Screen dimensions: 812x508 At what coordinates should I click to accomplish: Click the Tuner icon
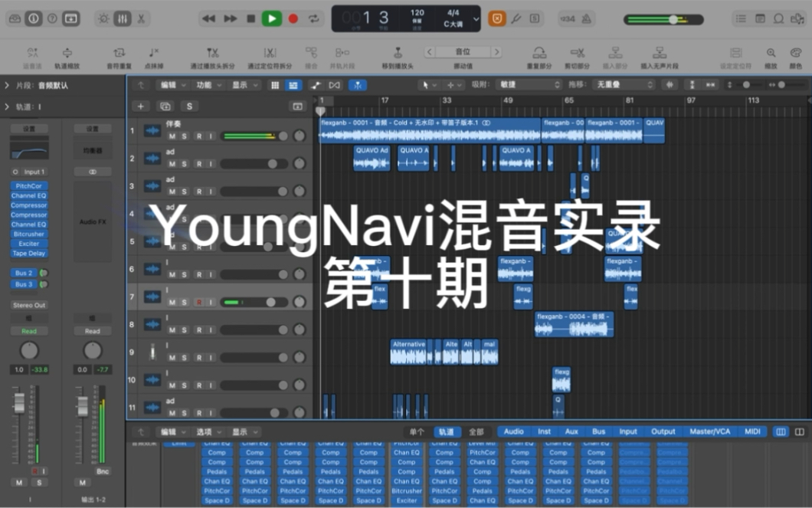tap(516, 18)
